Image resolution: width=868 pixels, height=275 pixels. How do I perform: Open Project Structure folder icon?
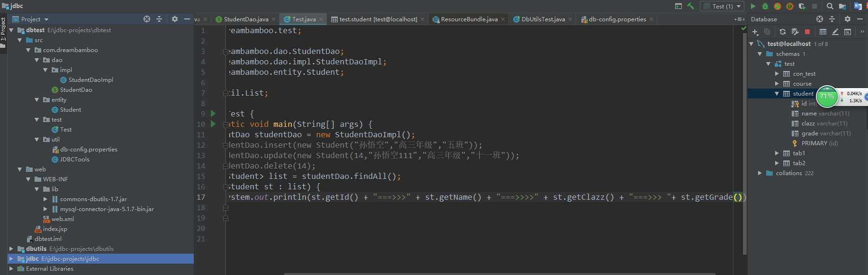(x=842, y=6)
